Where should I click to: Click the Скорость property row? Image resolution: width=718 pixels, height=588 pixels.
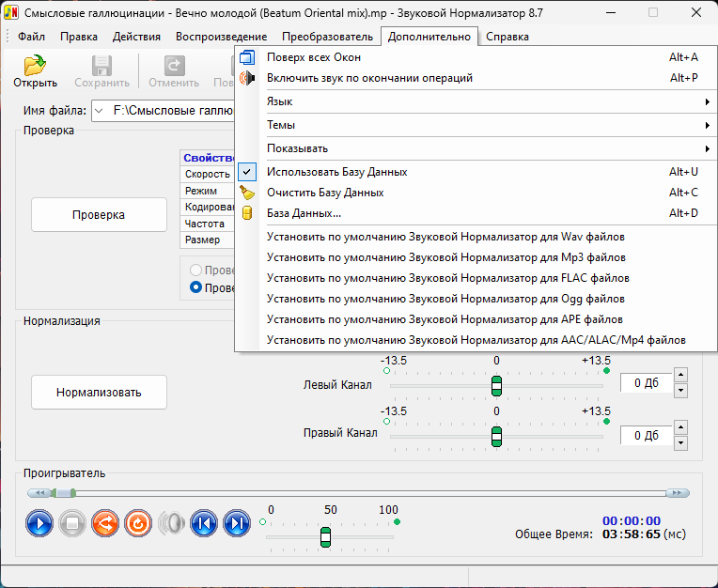click(208, 174)
